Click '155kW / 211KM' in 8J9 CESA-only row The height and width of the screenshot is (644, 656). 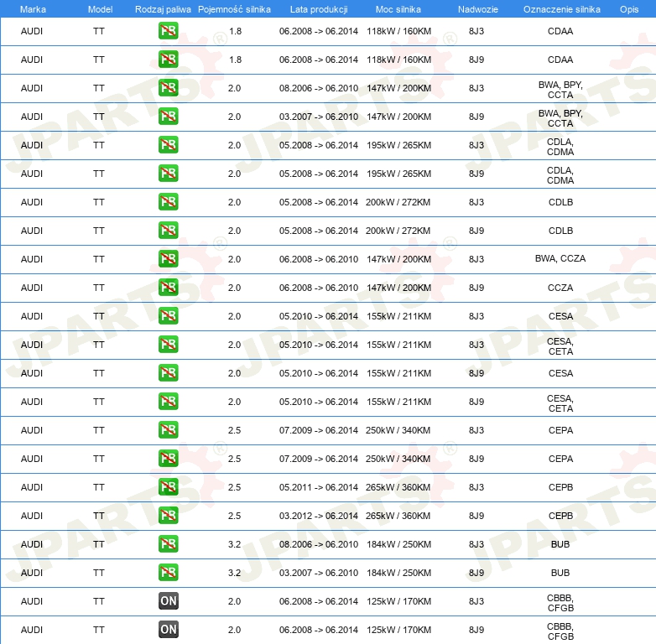pyautogui.click(x=398, y=373)
